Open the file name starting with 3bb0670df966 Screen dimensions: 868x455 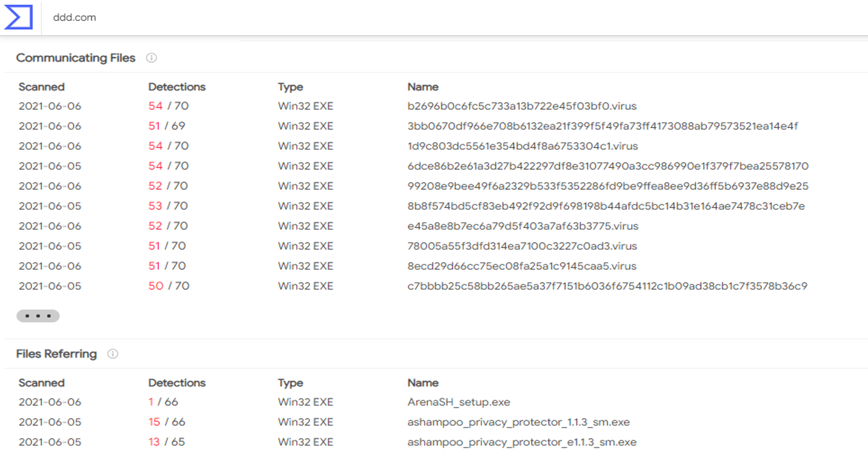pos(603,126)
